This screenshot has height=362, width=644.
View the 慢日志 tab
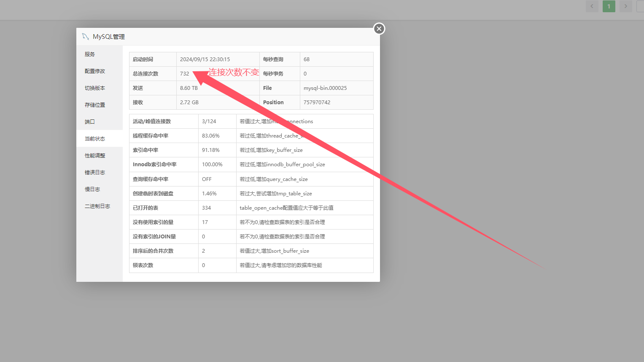(100, 189)
